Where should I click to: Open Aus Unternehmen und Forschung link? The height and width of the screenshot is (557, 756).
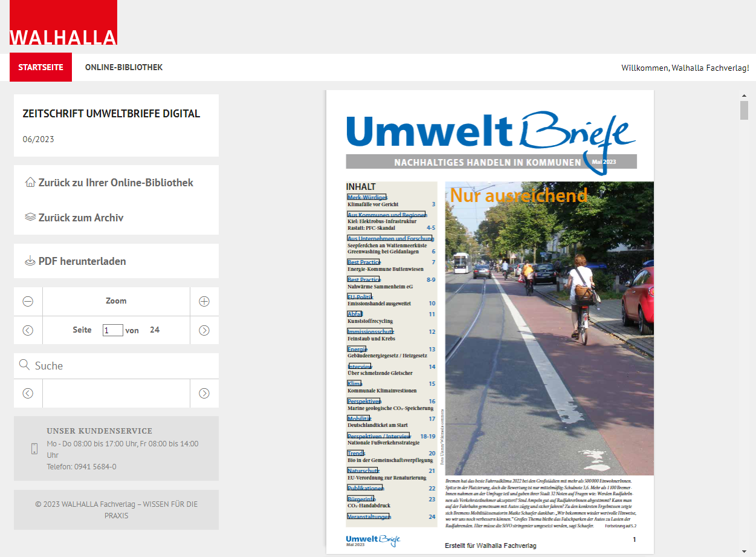pos(390,238)
